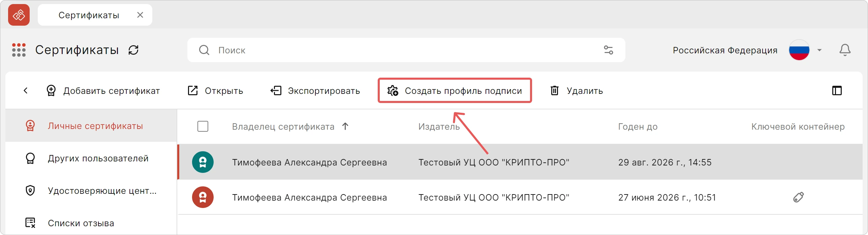Open Удостоверяющие центры sidebar item

pyautogui.click(x=91, y=190)
